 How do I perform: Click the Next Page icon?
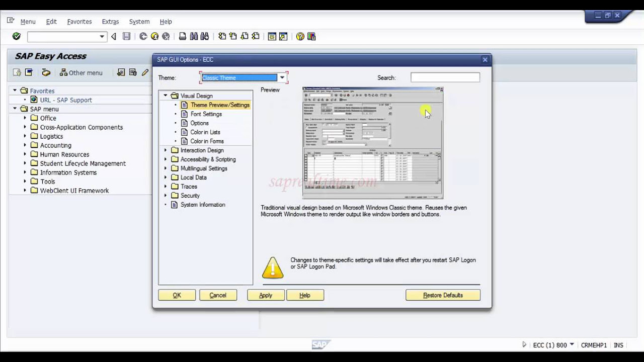(x=244, y=36)
